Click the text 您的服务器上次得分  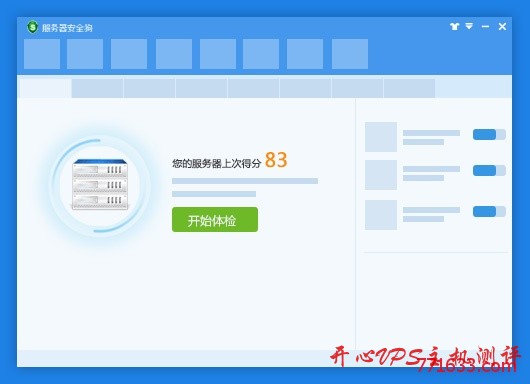(x=217, y=164)
